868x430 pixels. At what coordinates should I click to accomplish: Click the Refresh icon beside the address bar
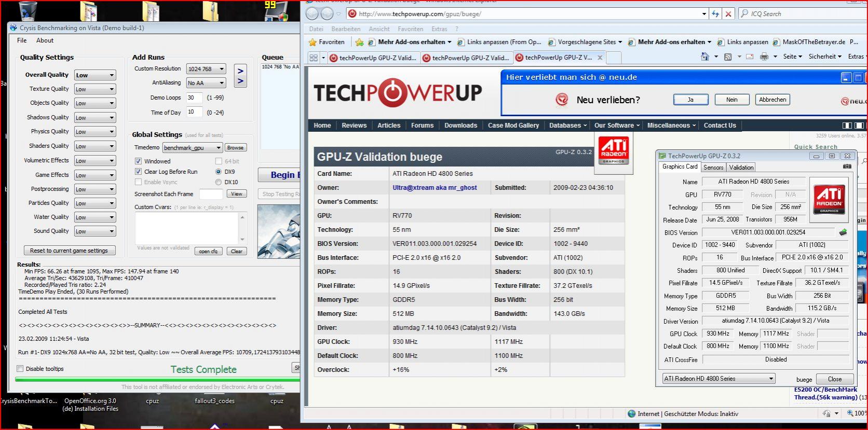tap(715, 14)
